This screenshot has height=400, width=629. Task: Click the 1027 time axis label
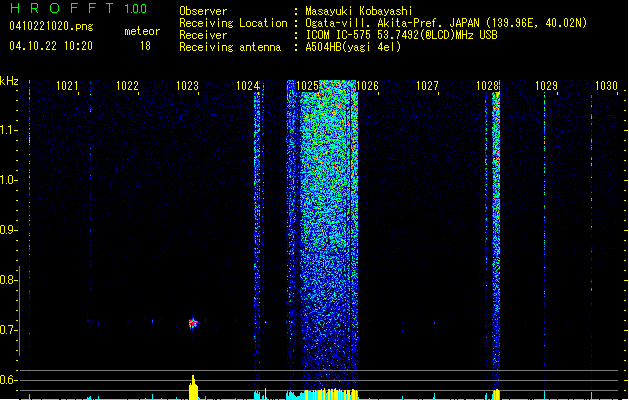[x=427, y=86]
